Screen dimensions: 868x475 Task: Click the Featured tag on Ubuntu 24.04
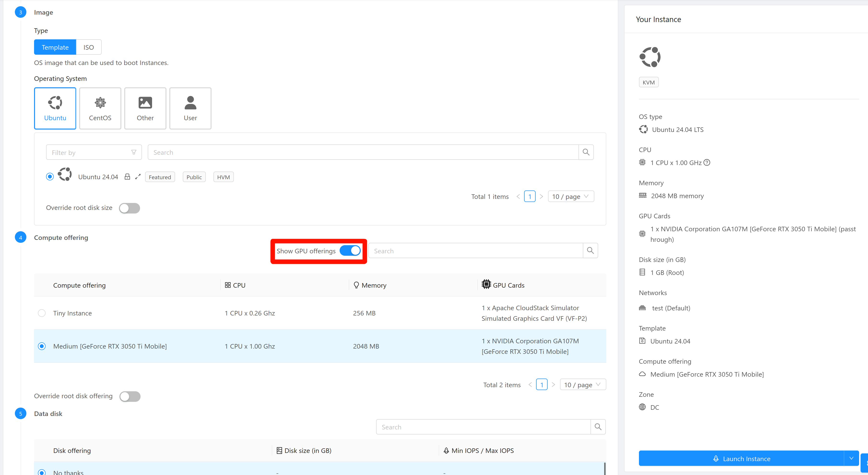point(160,177)
